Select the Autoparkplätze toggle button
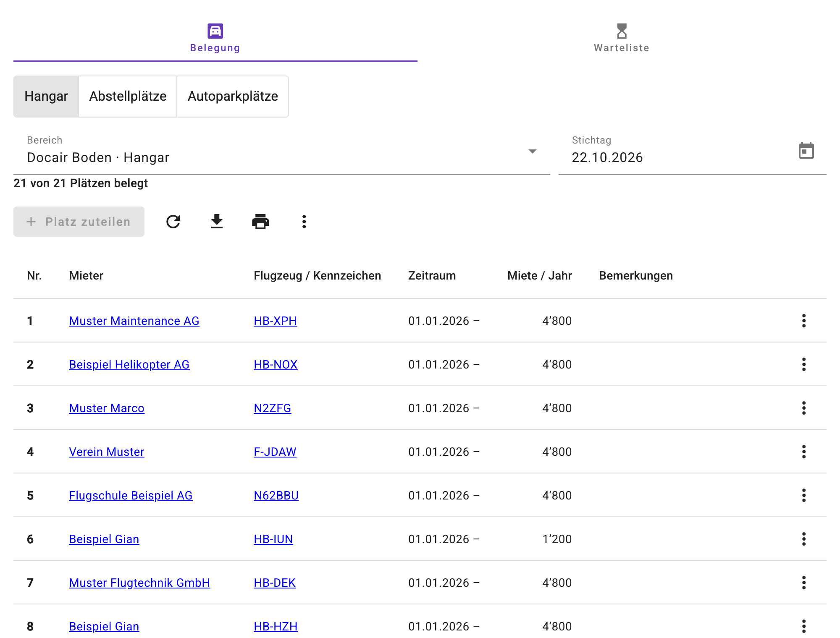The image size is (840, 638). [233, 96]
